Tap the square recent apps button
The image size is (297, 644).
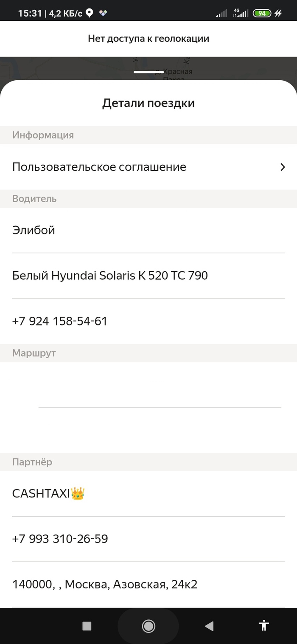coord(87,626)
